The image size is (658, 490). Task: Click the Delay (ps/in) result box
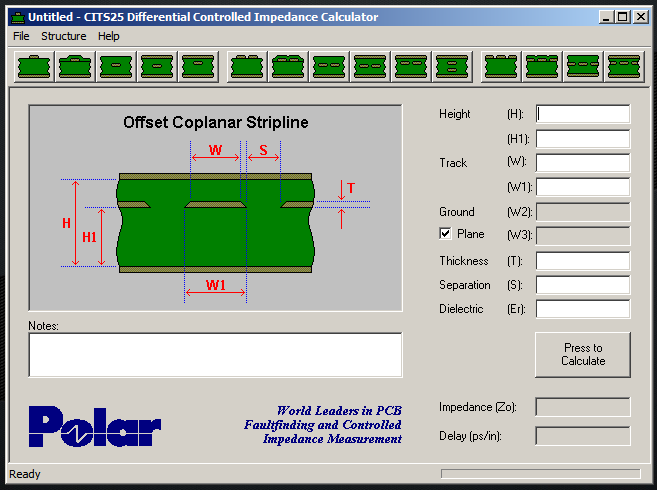click(x=583, y=436)
